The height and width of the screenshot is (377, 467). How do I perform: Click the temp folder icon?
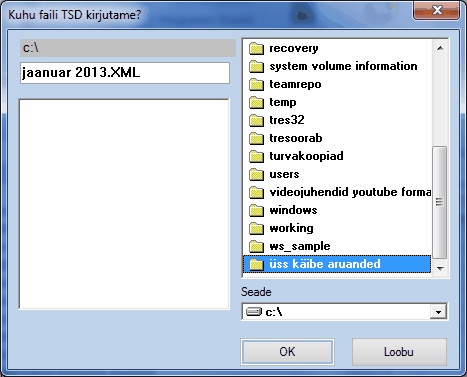256,103
